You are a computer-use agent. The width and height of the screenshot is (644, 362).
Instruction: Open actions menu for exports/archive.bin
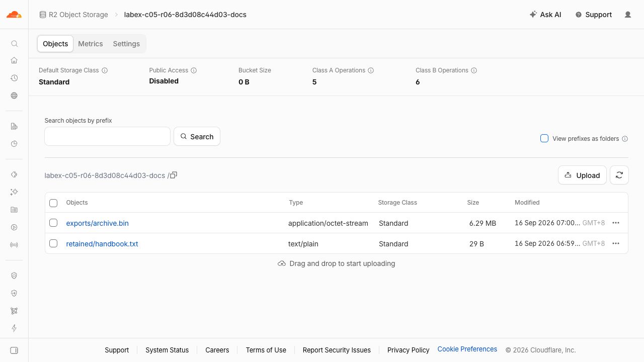coord(616,223)
